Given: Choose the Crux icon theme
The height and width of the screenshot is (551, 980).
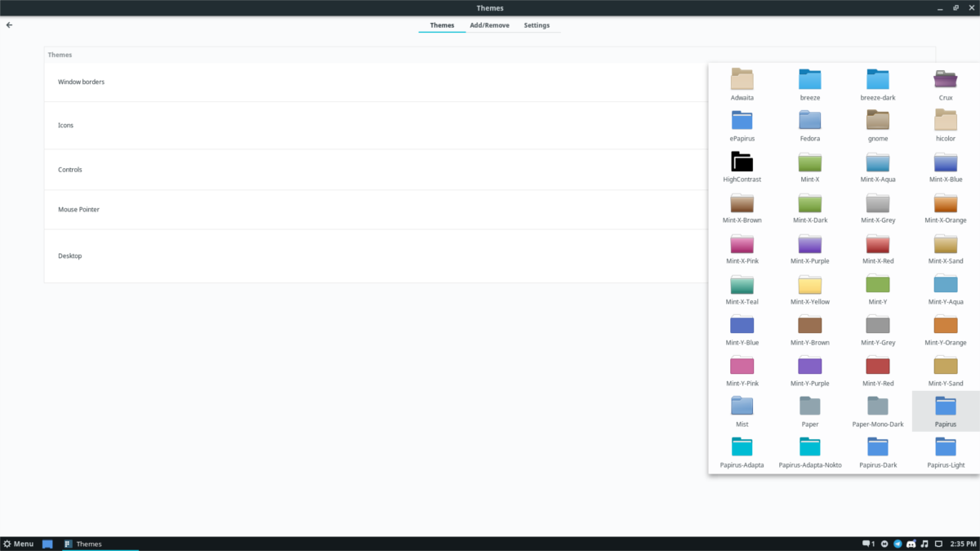Looking at the screenshot, I should 945,82.
